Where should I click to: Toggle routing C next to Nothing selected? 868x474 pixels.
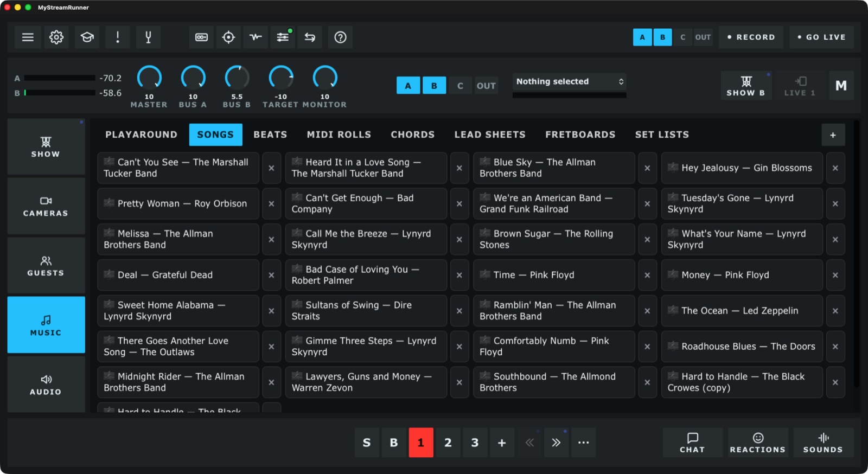point(460,86)
